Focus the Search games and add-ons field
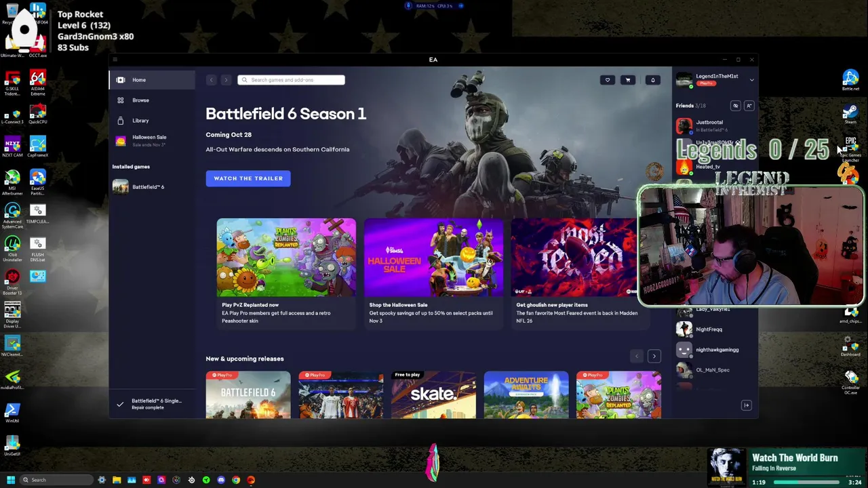The image size is (868, 488). point(292,80)
